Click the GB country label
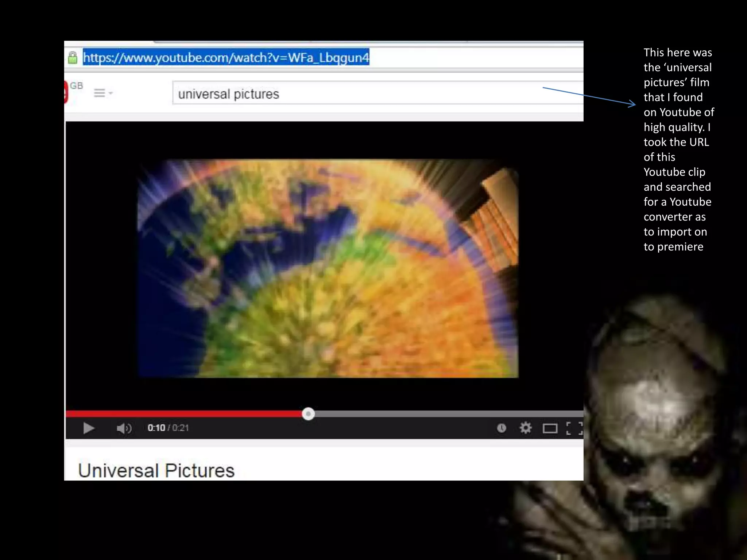The image size is (747, 560). (x=77, y=86)
